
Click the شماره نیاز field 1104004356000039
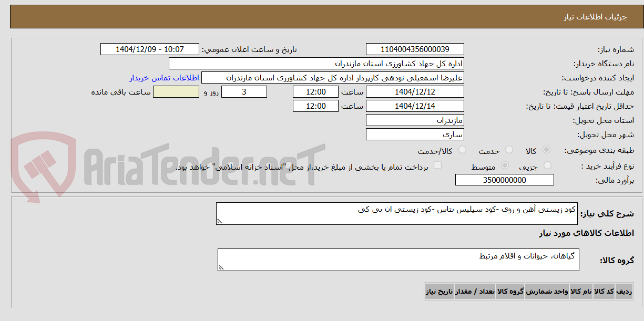415,49
